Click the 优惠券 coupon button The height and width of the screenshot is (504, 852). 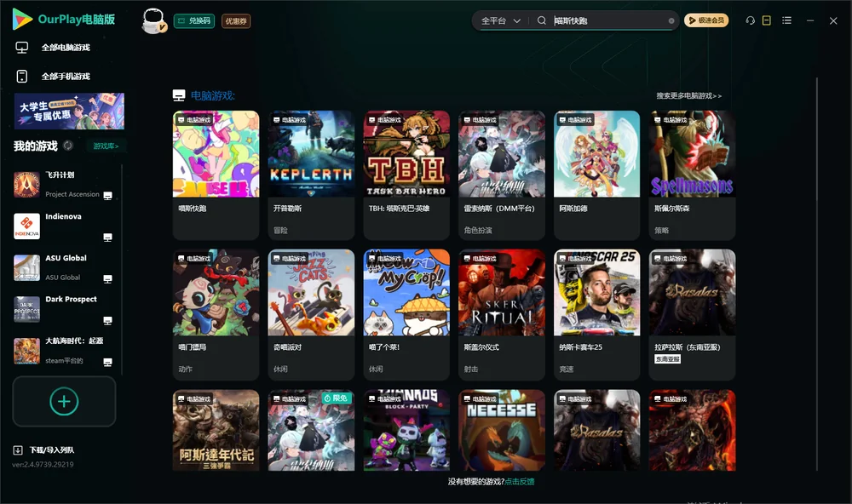point(236,21)
